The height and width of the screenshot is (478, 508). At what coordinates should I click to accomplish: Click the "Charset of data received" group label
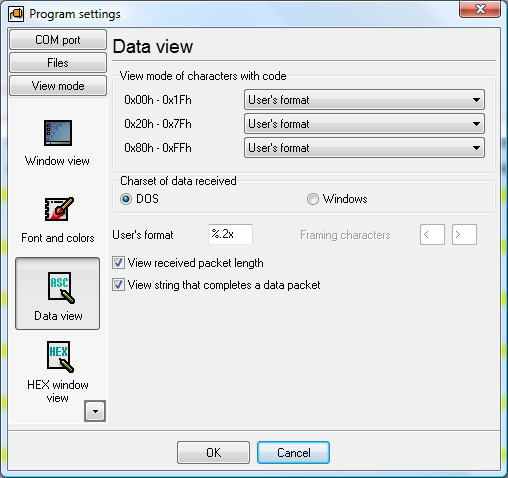tap(178, 181)
